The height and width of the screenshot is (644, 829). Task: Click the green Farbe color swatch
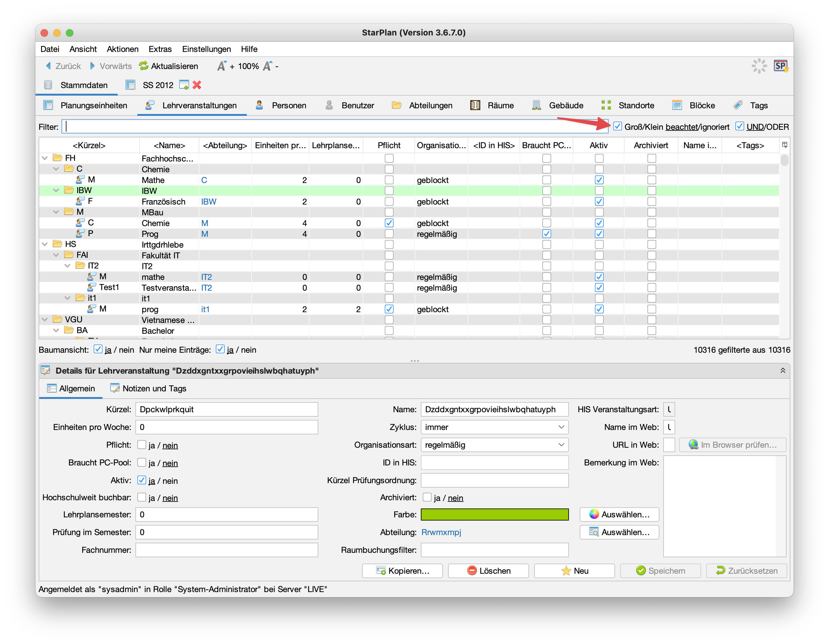(494, 515)
